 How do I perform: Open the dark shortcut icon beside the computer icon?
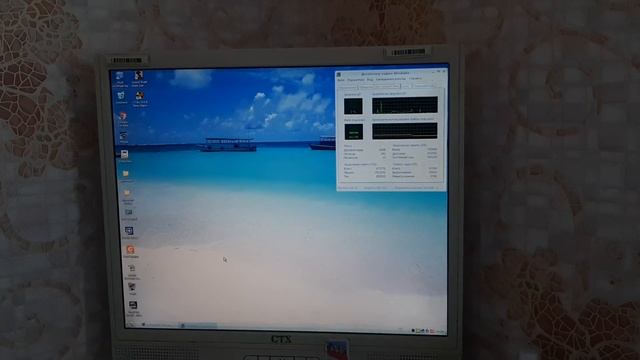click(139, 76)
